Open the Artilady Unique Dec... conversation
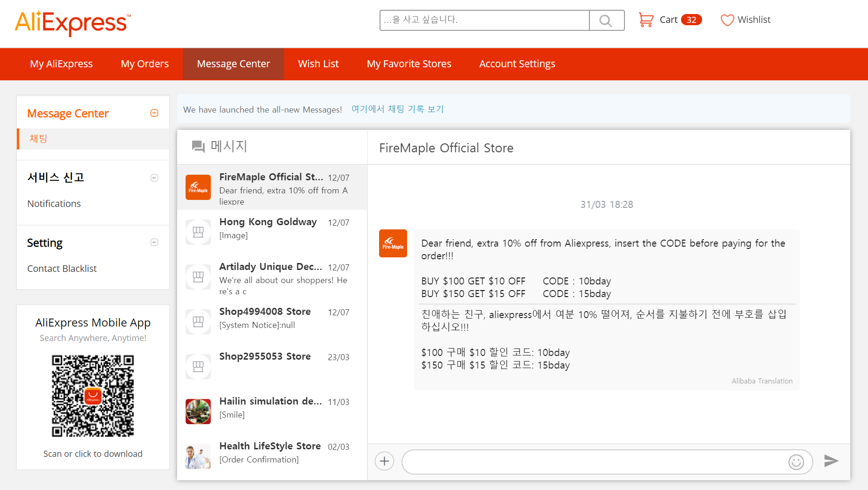 [x=272, y=277]
